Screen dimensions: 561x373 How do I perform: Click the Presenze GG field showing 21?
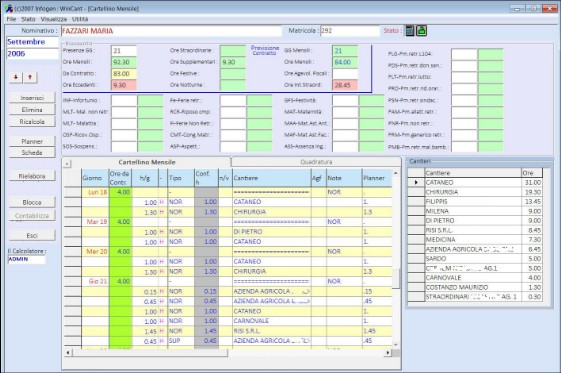click(x=124, y=51)
